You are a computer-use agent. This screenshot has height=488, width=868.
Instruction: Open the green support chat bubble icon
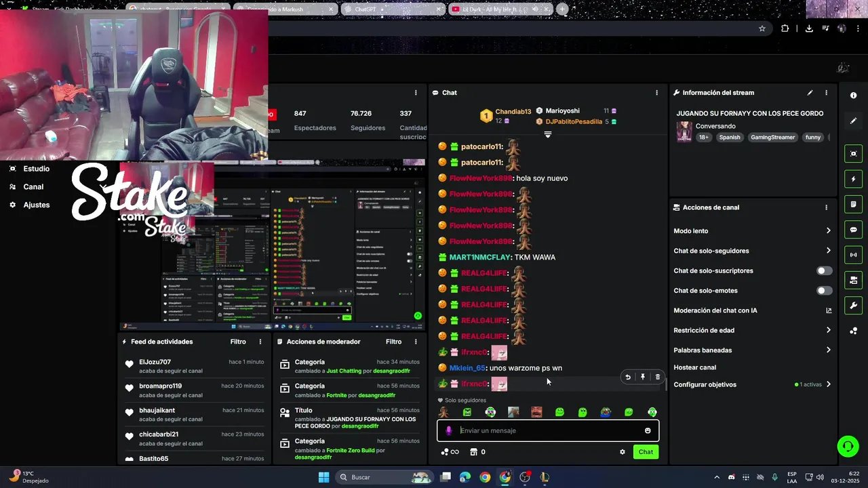click(x=847, y=446)
